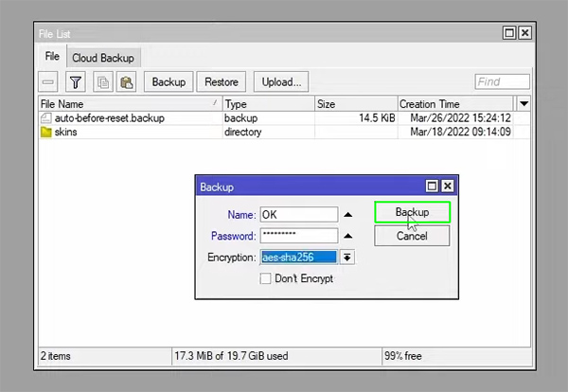568x392 pixels.
Task: Open the Encryption dropdown list
Action: (347, 258)
